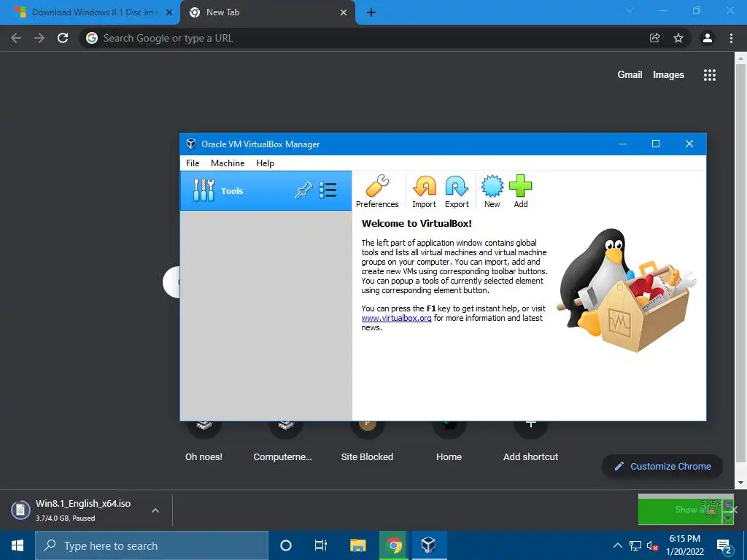Screen dimensions: 747x560
Task: Open Google apps grid
Action: [x=710, y=75]
